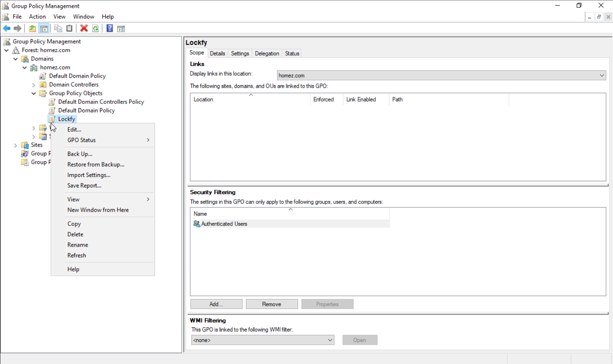Open the GPO Status submenu
Viewport: 613px width, 364px height.
(x=103, y=140)
